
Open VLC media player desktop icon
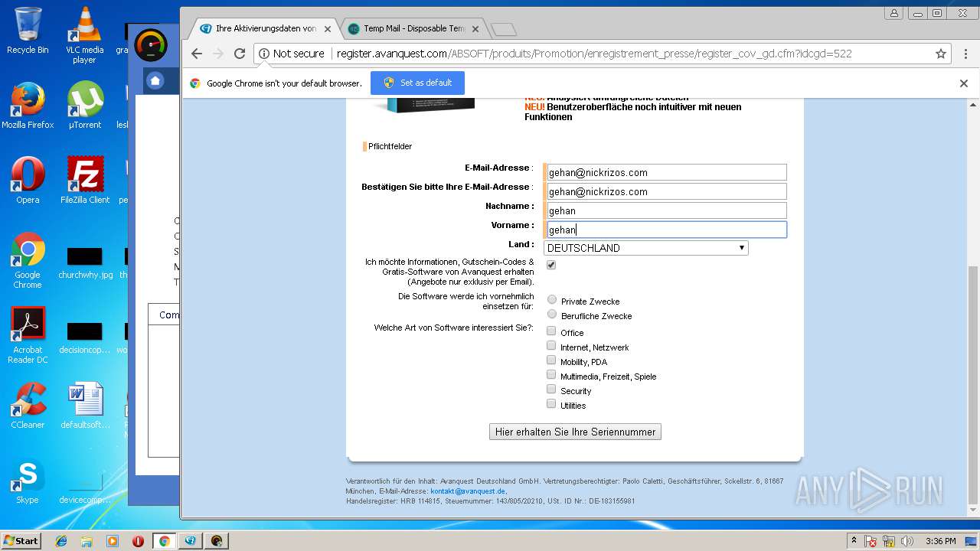coord(85,34)
